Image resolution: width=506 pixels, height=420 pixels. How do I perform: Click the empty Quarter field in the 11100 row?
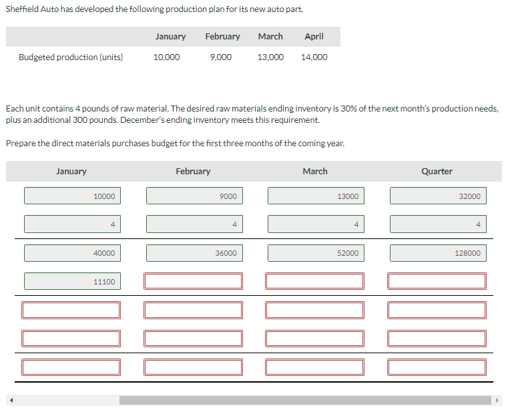click(437, 281)
